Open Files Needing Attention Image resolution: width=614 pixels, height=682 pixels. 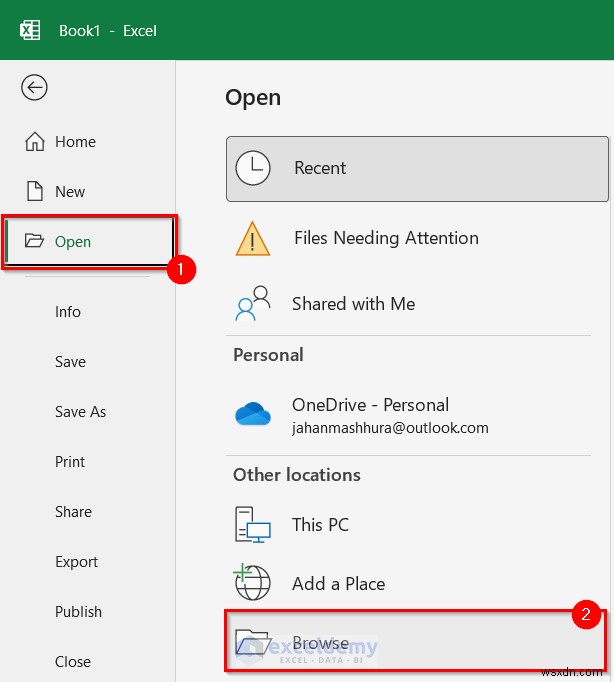417,238
